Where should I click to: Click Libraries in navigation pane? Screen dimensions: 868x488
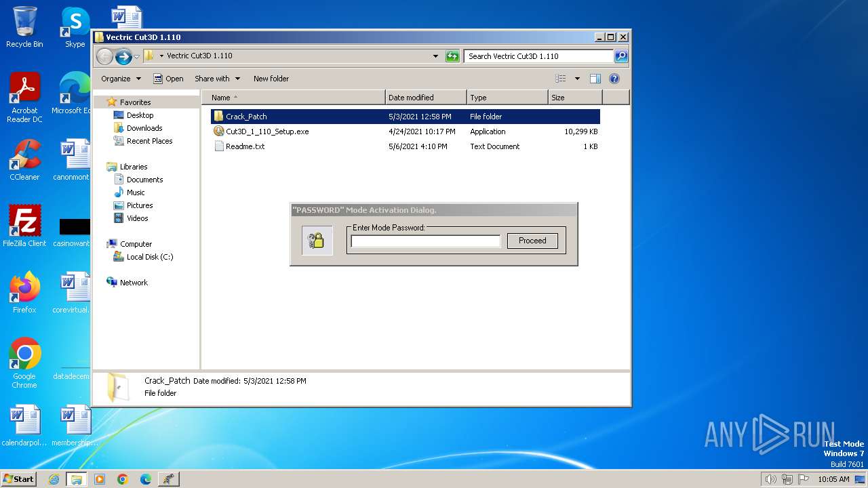(134, 167)
